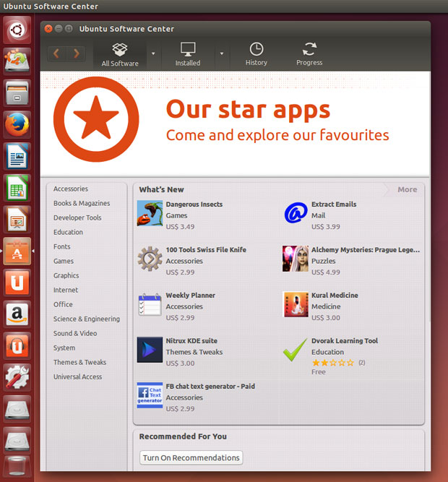The width and height of the screenshot is (448, 482).
Task: Open Alchemy Mysteries app thumbnail
Action: pyautogui.click(x=296, y=259)
